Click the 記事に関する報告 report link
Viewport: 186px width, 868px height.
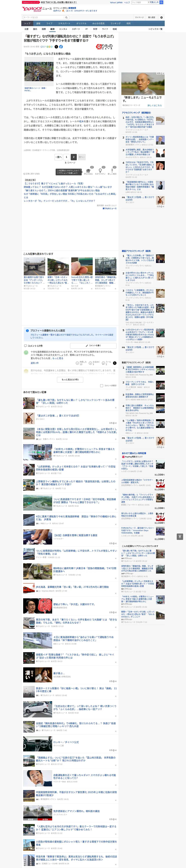32,174
